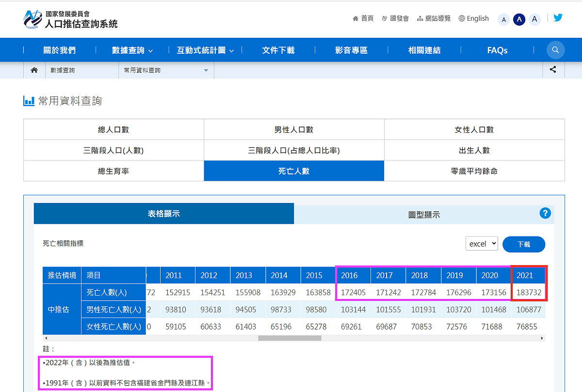
Task: Click the 項目 header cell
Action: tap(113, 275)
